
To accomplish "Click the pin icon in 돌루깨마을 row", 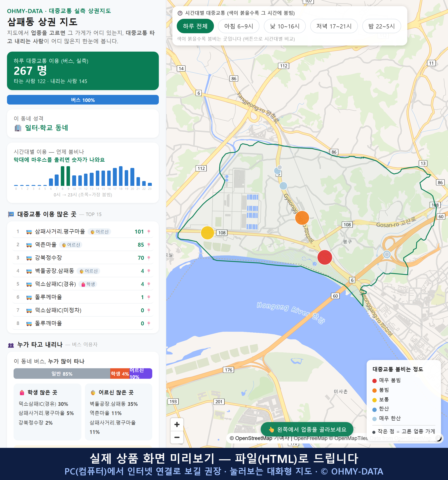I will [x=149, y=323].
